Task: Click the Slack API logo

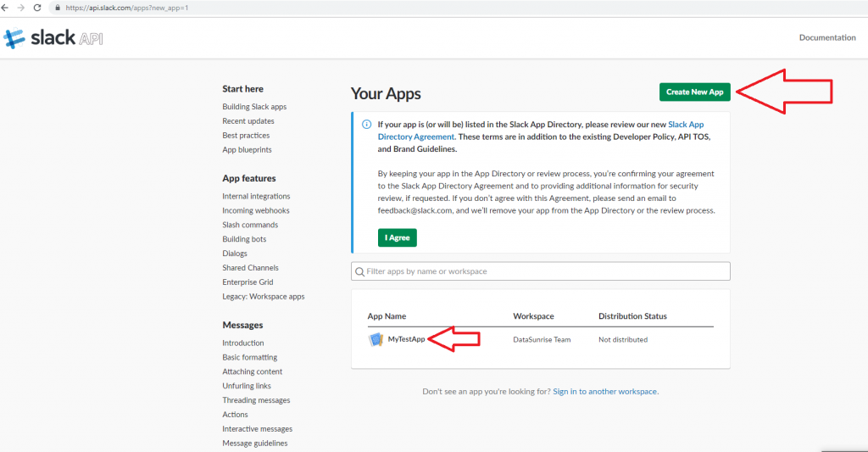Action: (x=53, y=38)
